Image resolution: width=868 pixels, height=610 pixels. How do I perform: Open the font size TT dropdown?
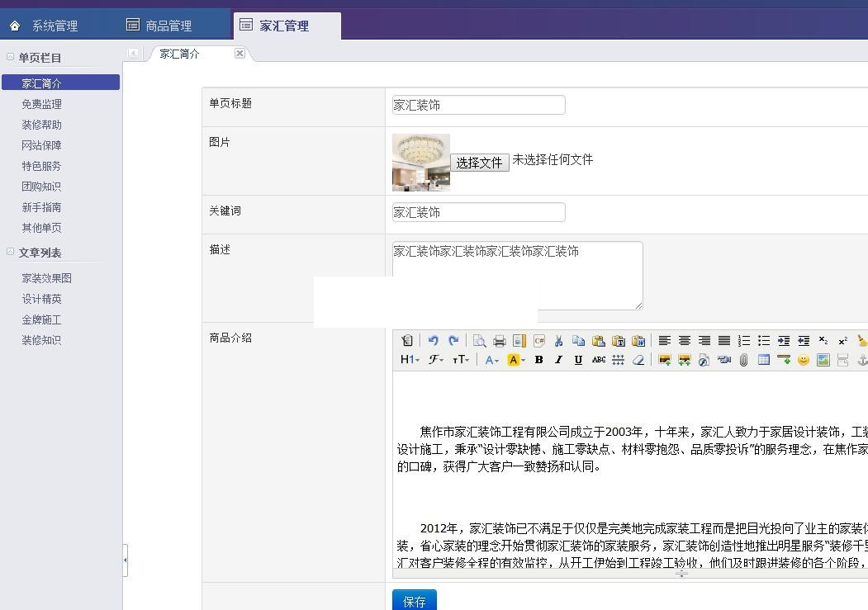tap(461, 360)
